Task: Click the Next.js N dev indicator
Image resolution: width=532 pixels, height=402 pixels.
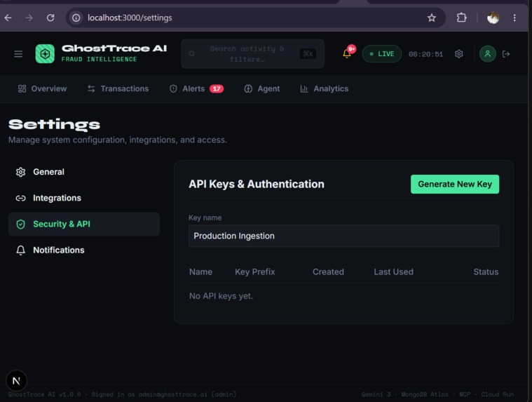Action: pyautogui.click(x=16, y=381)
